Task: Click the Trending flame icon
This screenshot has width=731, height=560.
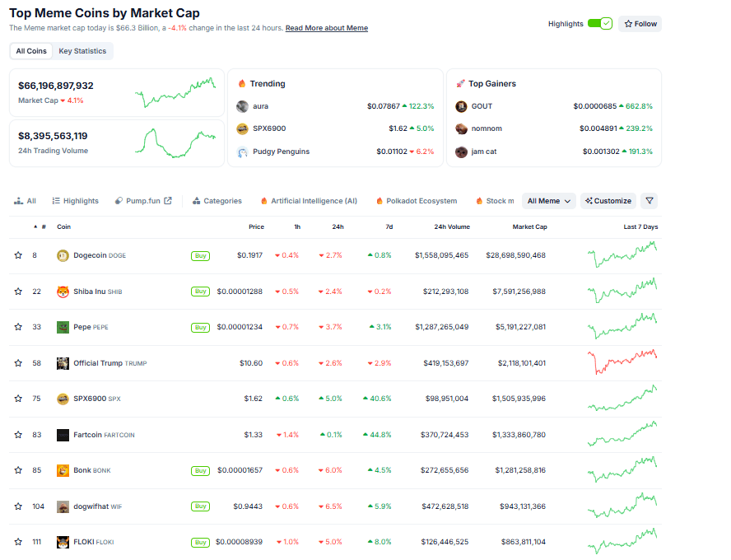Action: click(243, 83)
